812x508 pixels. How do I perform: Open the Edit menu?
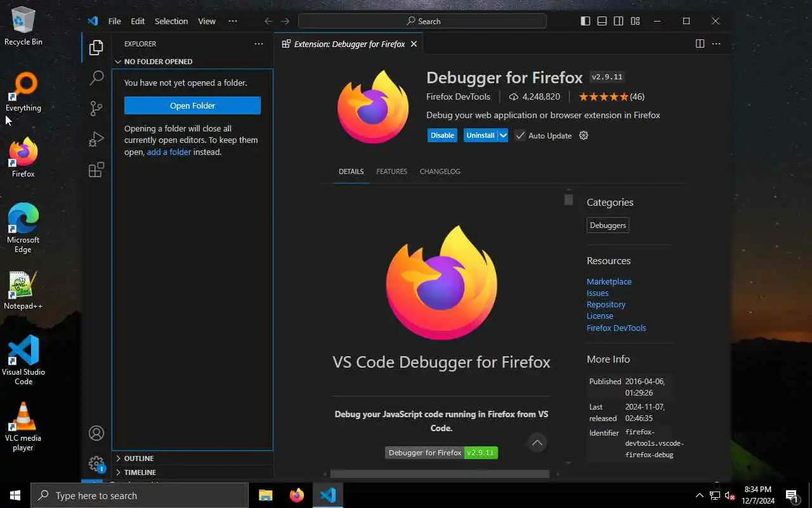(138, 21)
